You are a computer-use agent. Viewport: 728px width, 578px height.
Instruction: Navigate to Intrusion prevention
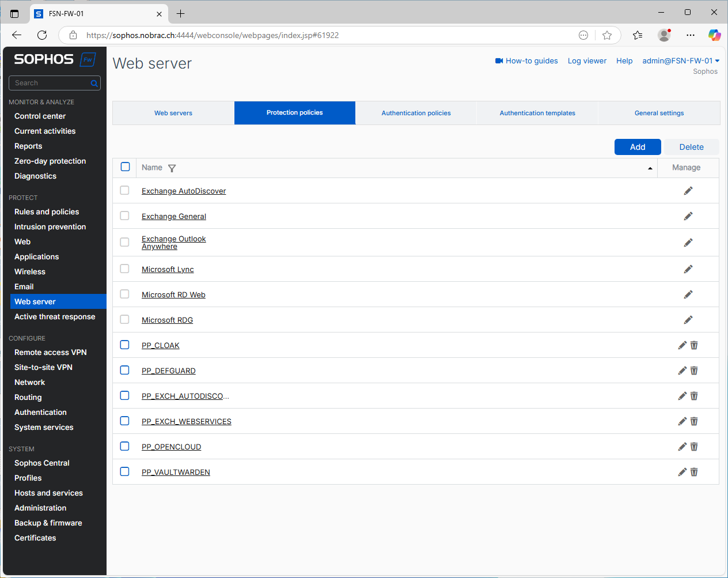[x=50, y=226]
